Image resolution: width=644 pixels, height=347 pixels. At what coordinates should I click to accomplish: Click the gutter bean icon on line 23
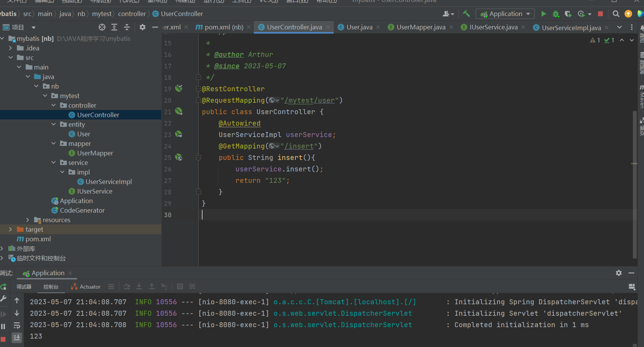(178, 134)
